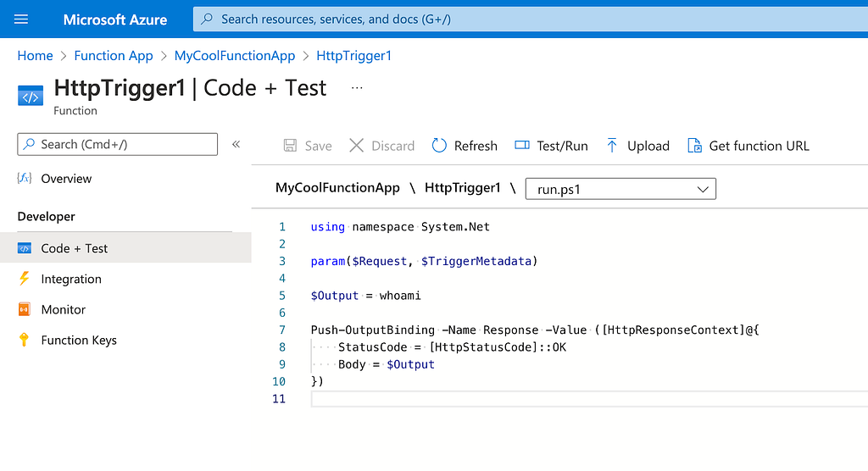Click the Discard toolbar button
This screenshot has width=868, height=471.
[382, 146]
